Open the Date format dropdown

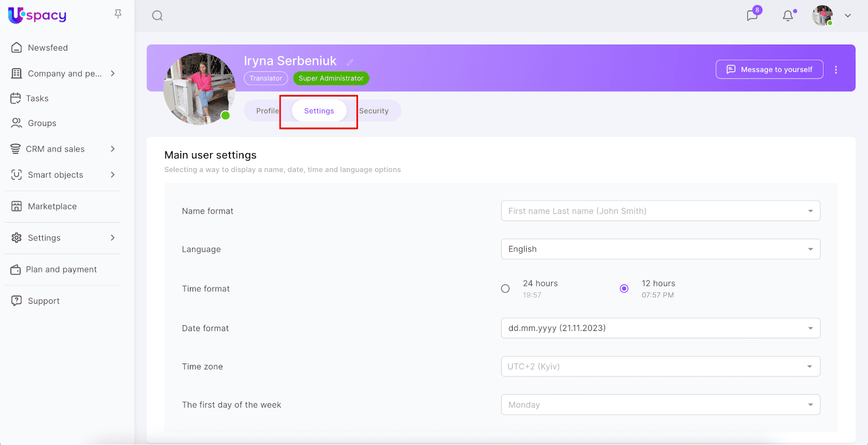pyautogui.click(x=660, y=328)
